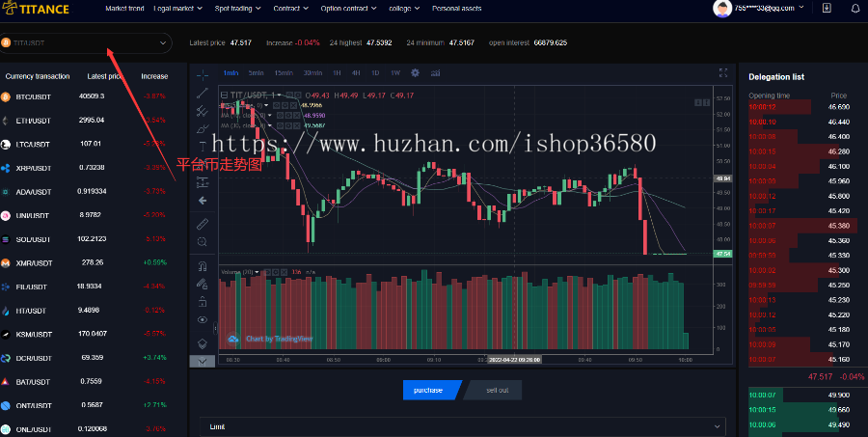
Task: Click the user avatar picture
Action: pos(721,9)
